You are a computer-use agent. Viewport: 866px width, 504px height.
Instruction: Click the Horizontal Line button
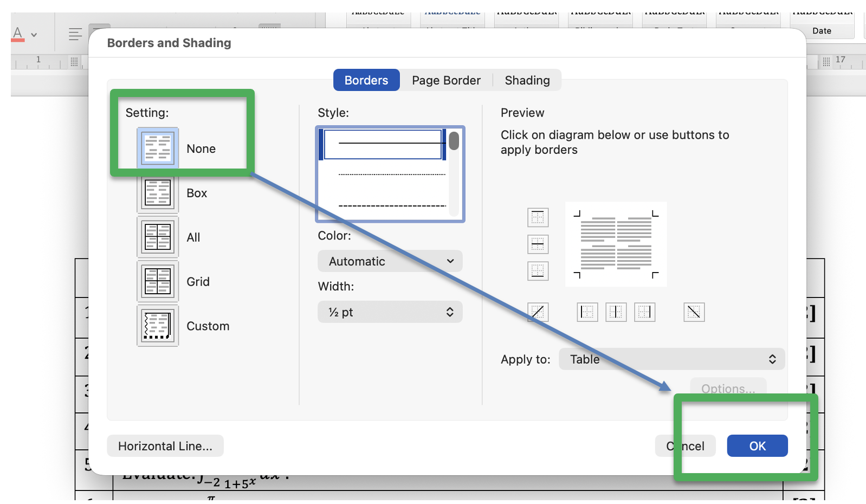[165, 446]
